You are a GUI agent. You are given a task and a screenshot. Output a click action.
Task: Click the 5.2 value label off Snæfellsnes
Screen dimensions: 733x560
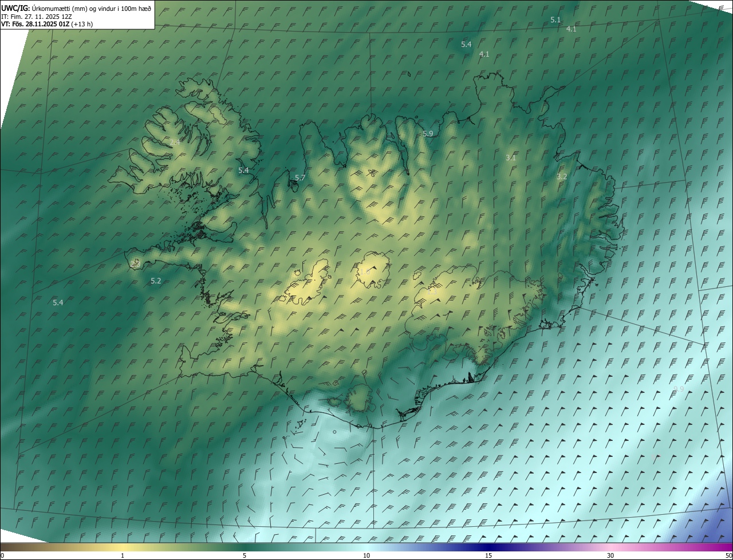pos(156,281)
